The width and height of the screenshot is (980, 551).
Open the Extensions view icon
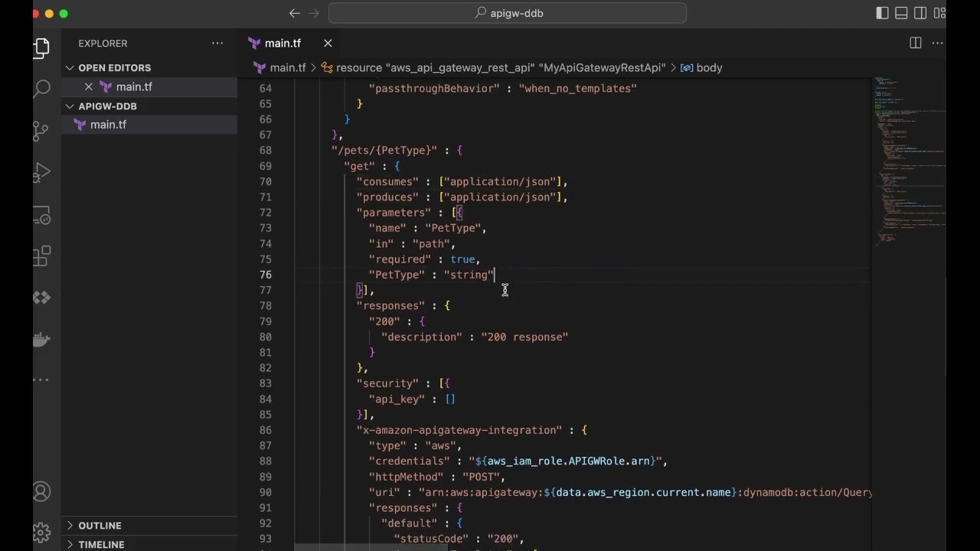coord(42,256)
